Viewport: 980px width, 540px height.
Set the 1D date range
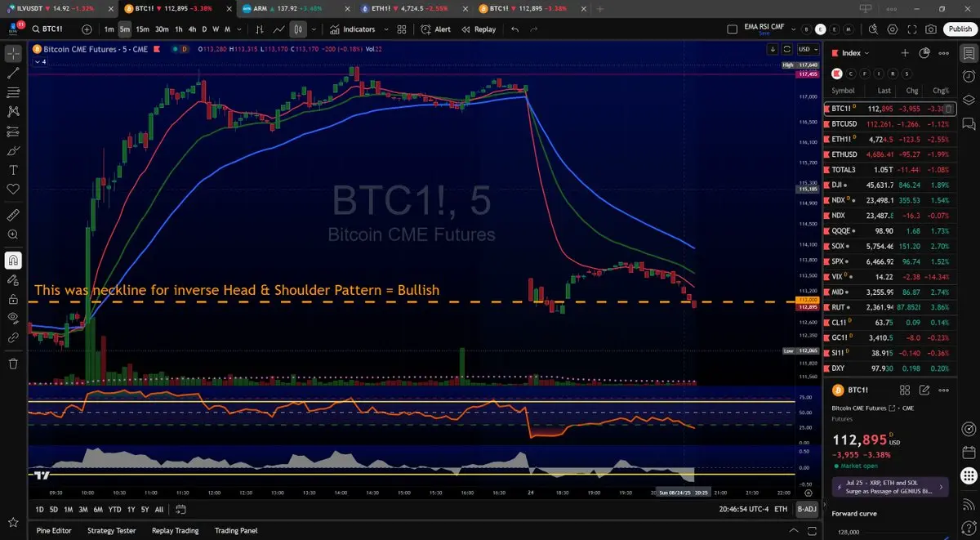tap(40, 509)
